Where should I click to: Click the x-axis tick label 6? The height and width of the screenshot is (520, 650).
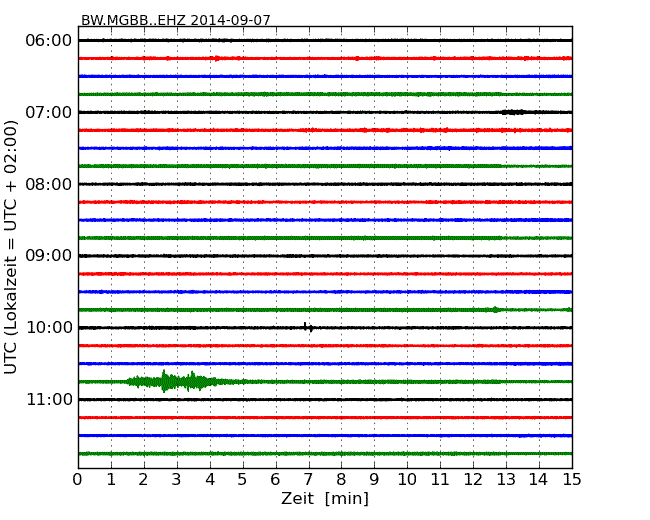tap(275, 480)
